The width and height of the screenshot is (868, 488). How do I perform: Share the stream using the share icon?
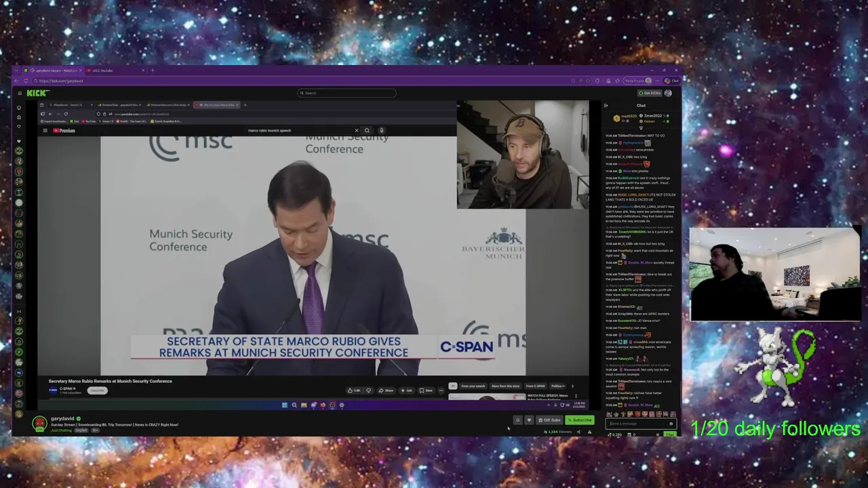578,432
